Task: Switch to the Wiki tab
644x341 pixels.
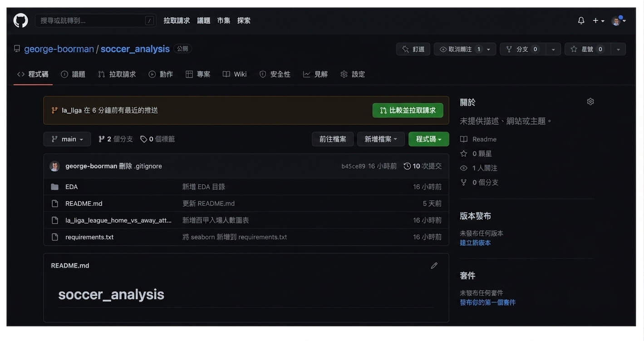Action: point(235,74)
